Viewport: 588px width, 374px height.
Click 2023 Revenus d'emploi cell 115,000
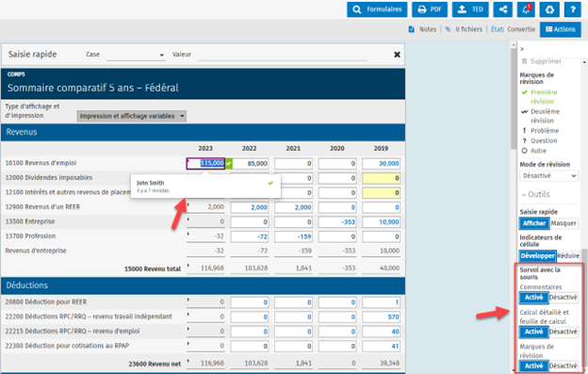pos(205,163)
